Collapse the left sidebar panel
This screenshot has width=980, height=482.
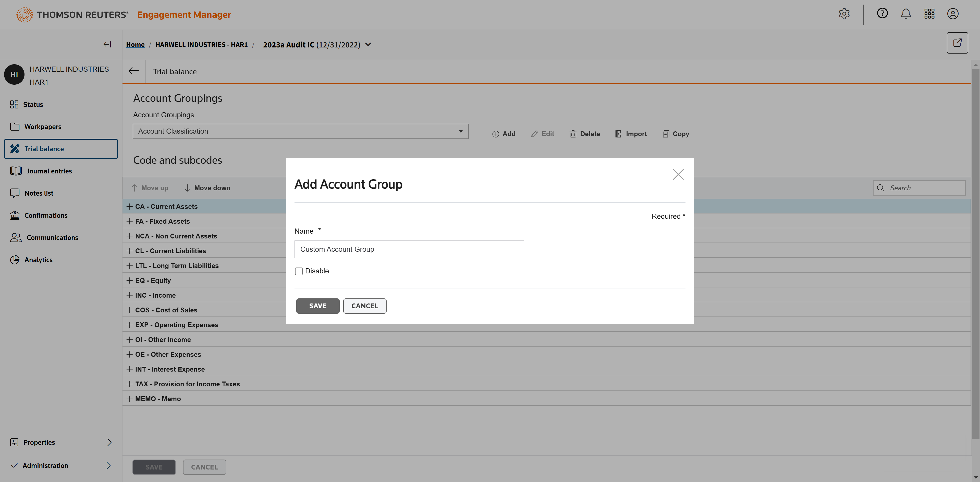[107, 44]
